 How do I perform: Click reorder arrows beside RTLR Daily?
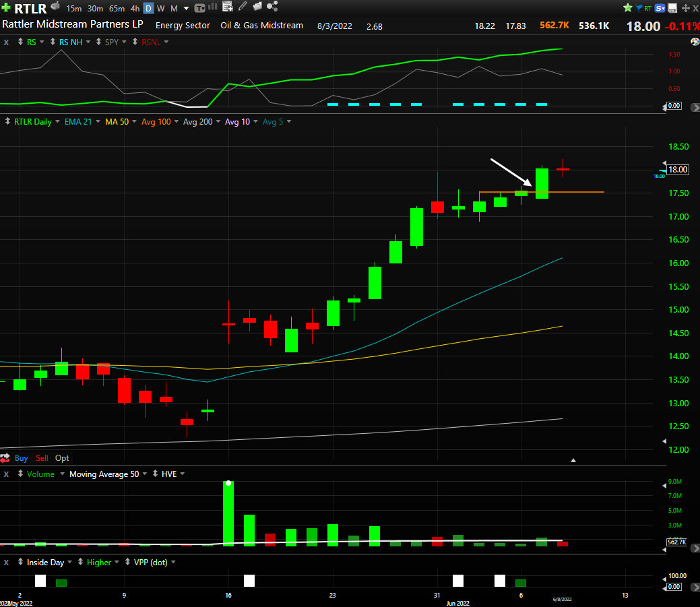click(7, 121)
